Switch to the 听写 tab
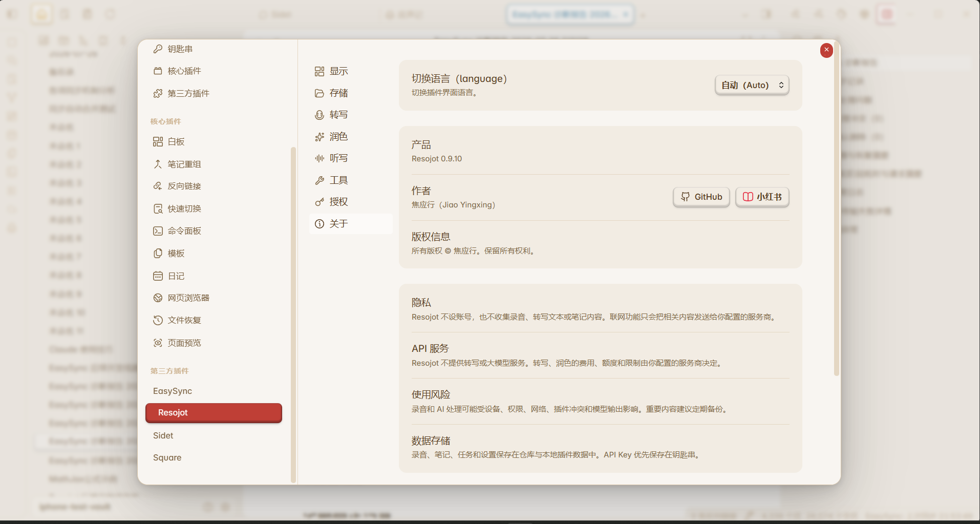Screen dimensions: 980x524 point(351,158)
